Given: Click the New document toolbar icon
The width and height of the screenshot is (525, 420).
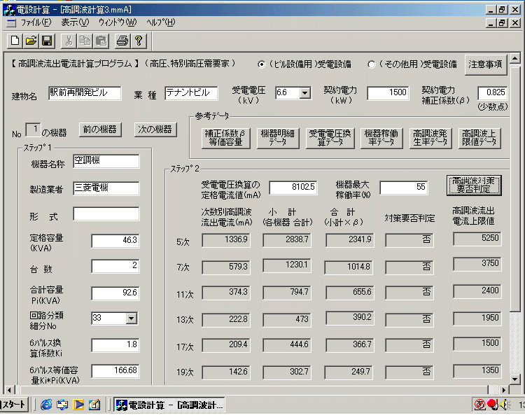Looking at the screenshot, I should (x=15, y=41).
